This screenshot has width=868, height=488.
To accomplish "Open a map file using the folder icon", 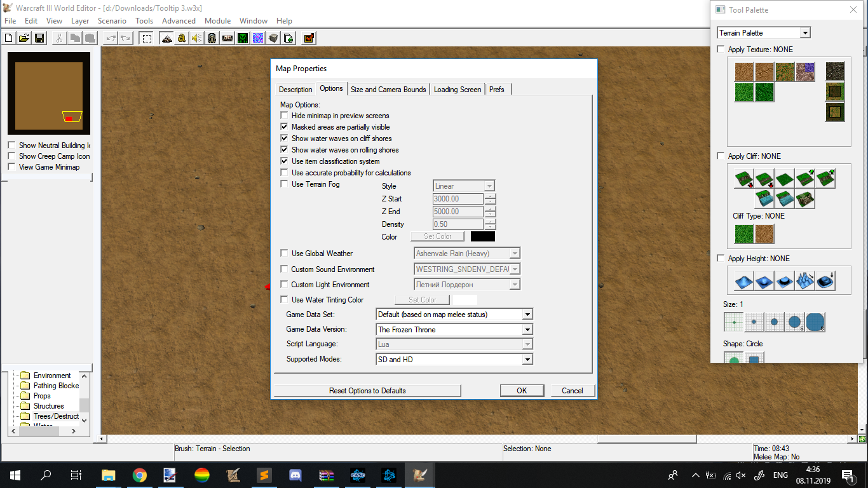I will coord(24,38).
